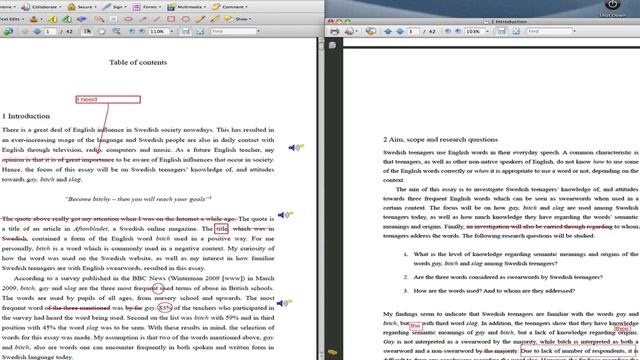Select the green Underline Text tool
Screen dimensions: 640x360
click(x=67, y=19)
